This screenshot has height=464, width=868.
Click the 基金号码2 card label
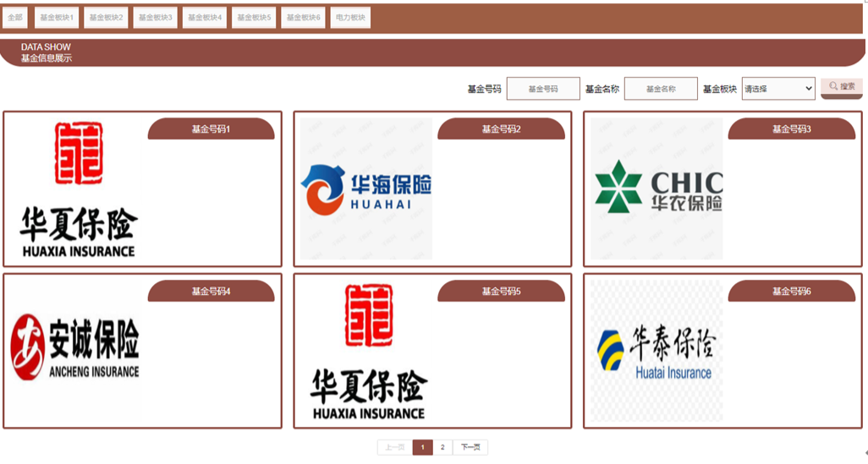501,128
